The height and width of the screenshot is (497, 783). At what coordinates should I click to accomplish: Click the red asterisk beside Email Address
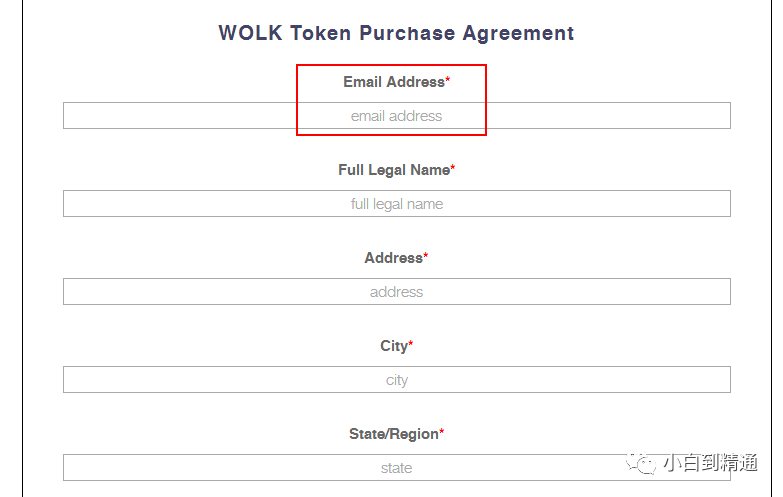click(x=448, y=80)
